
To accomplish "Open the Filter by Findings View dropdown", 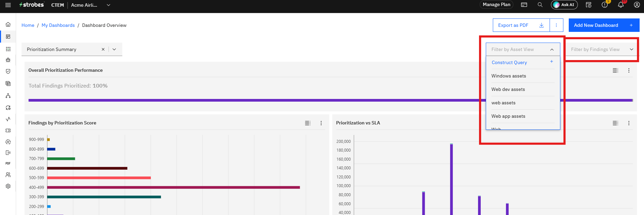I will pyautogui.click(x=602, y=49).
